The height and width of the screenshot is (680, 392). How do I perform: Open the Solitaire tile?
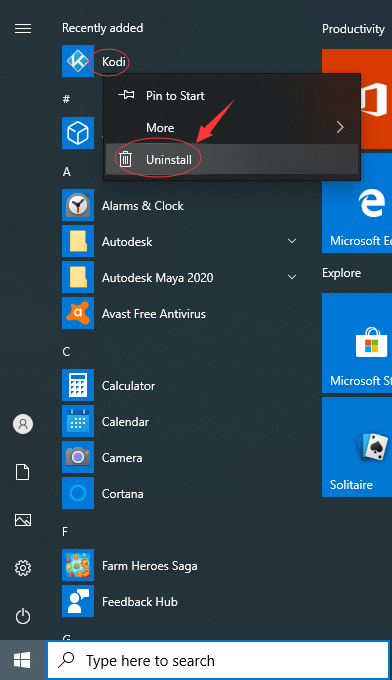click(357, 447)
